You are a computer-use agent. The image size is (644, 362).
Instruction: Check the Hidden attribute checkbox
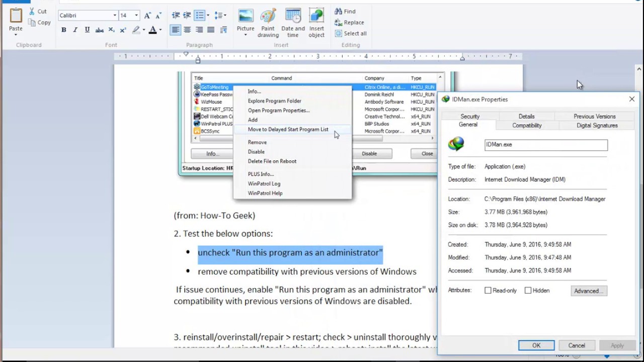coord(528,291)
